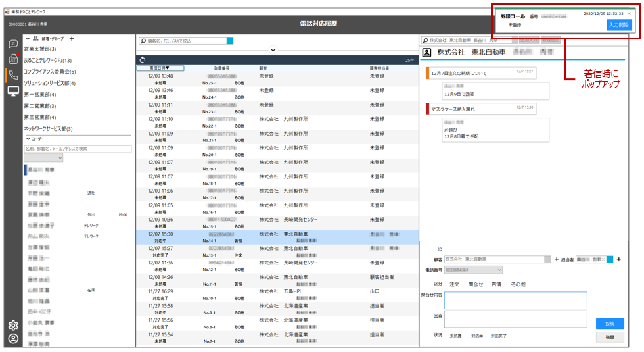
Task: Select the telephone history sidebar icon
Action: click(12, 75)
